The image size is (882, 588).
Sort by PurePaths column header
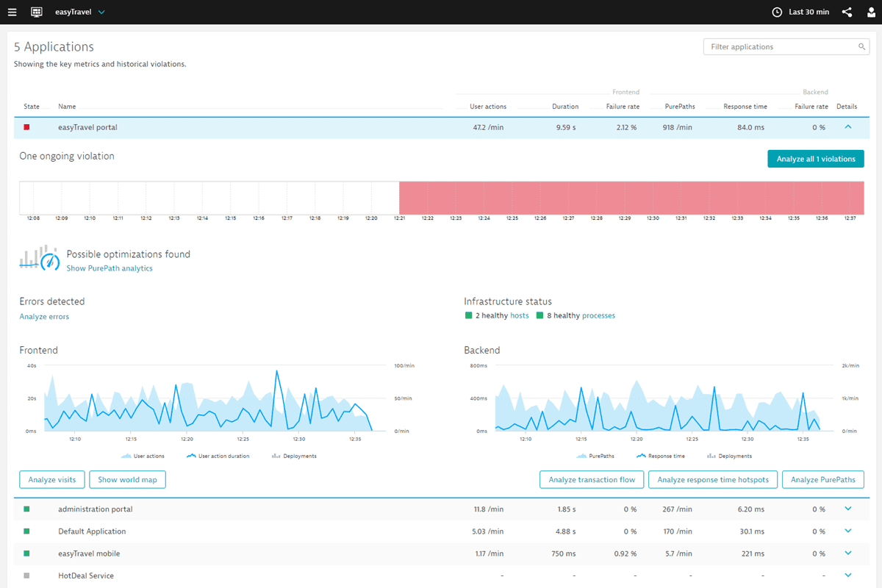tap(680, 107)
